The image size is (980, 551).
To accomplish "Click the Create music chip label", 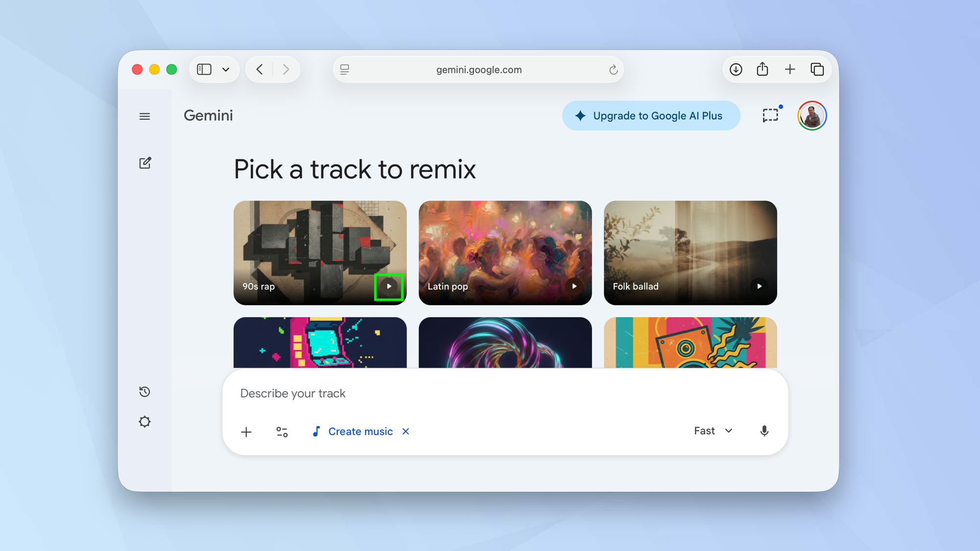I will (360, 431).
